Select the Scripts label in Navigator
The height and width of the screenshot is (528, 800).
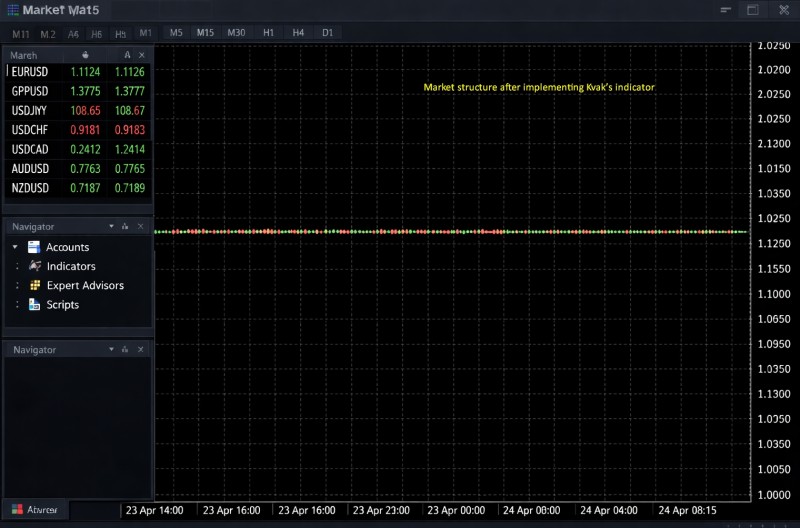tap(63, 305)
